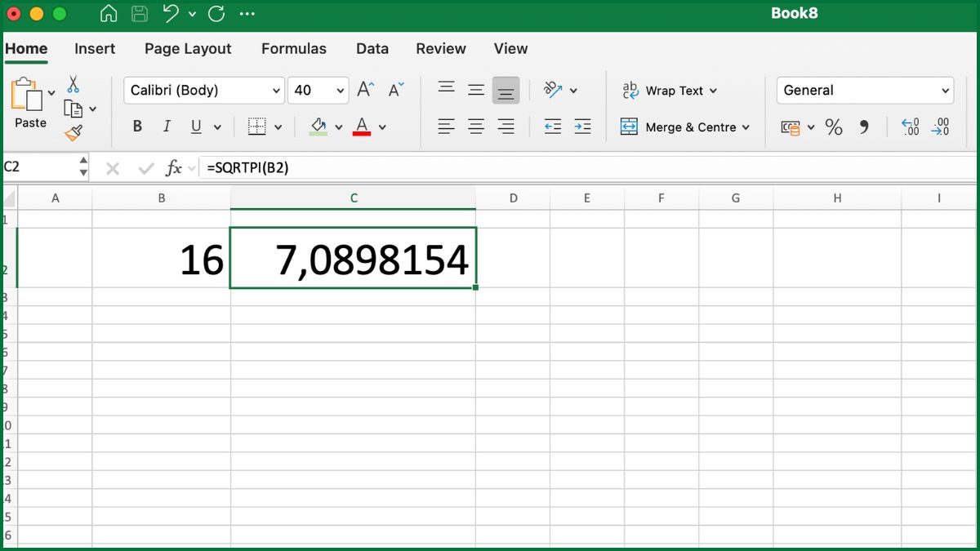Open the font name dropdown

point(203,90)
